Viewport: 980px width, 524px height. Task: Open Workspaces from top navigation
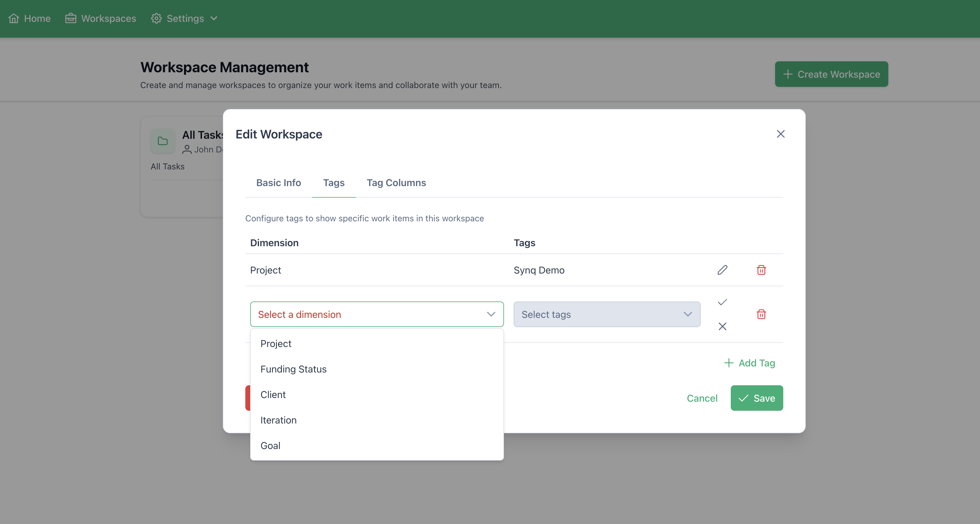click(100, 18)
